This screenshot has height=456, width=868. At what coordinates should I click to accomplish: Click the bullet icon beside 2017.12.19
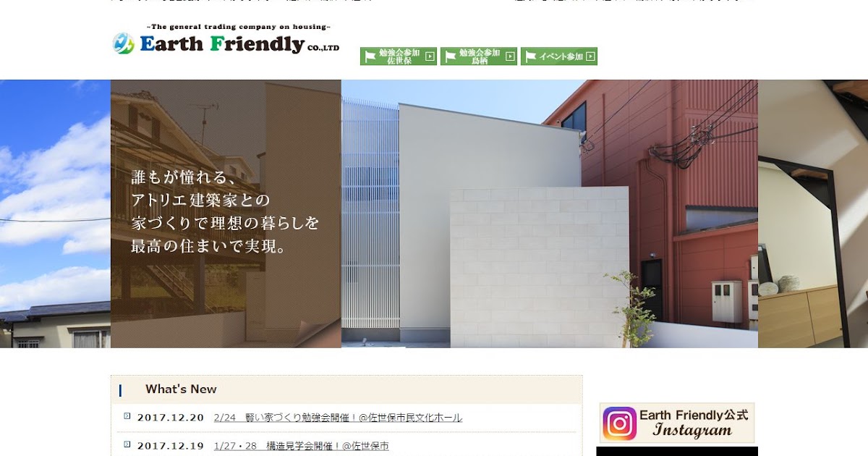click(x=127, y=444)
